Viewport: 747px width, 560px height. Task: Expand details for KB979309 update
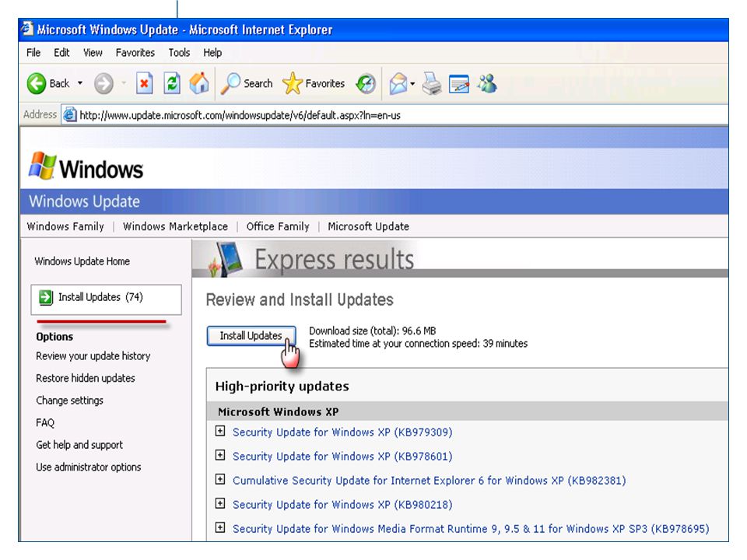coord(219,431)
